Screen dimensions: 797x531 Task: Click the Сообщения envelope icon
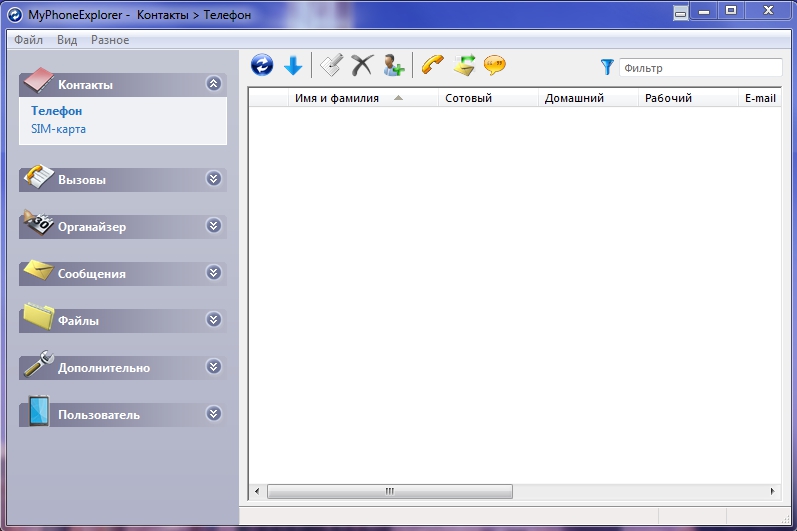tap(38, 270)
